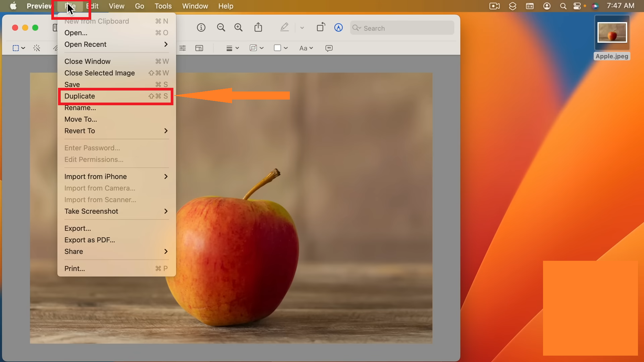Open the Adjust Color sliders panel
The width and height of the screenshot is (644, 362).
(x=182, y=48)
